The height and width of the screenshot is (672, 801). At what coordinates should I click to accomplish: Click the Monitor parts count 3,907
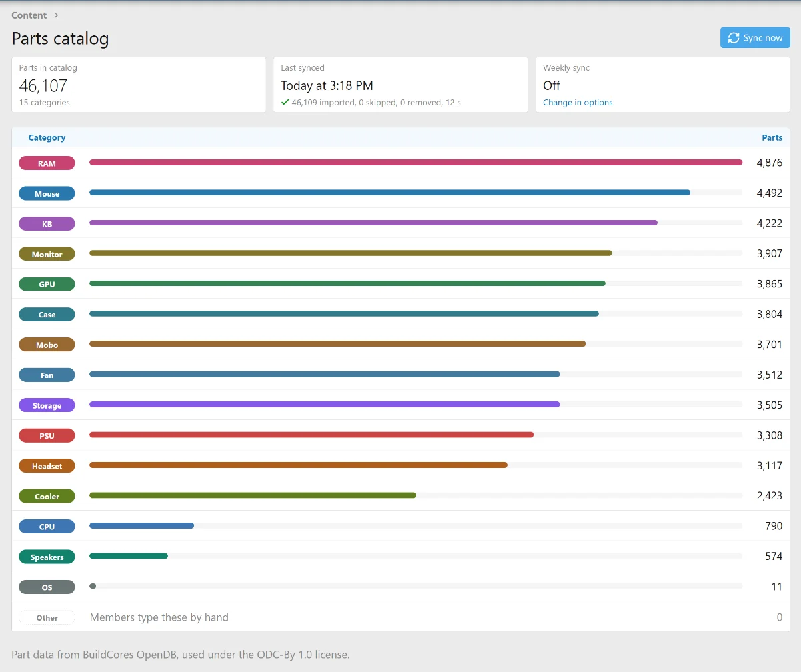(x=770, y=253)
